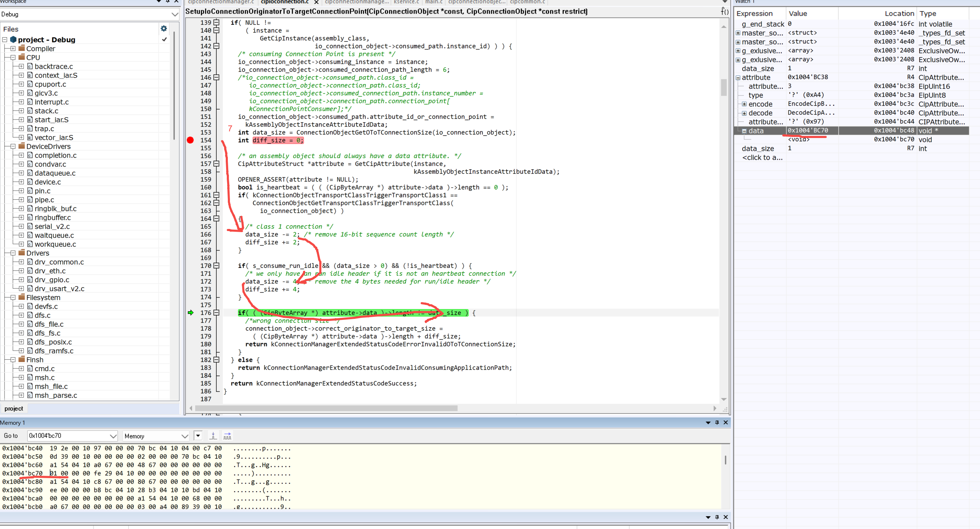
Task: Toggle the code fold box at line 170
Action: pyautogui.click(x=216, y=266)
